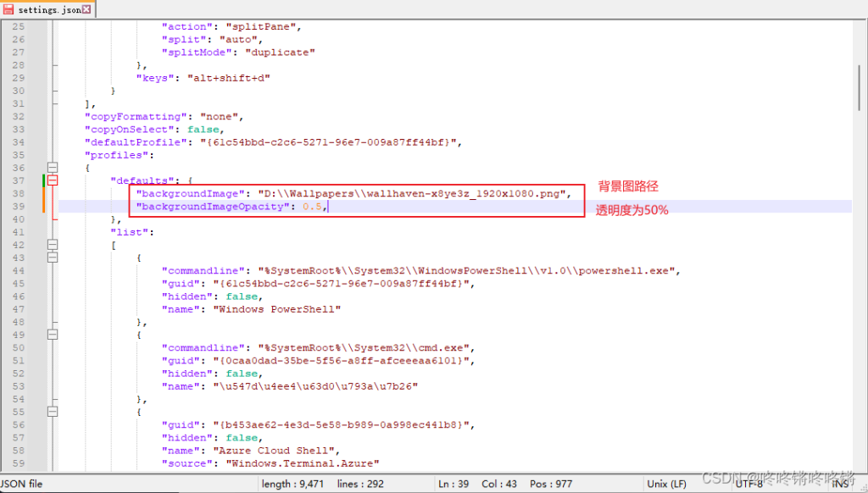Viewport: 868px width, 493px height.
Task: Click the red save-state icon on settings.json tab
Action: click(x=8, y=9)
